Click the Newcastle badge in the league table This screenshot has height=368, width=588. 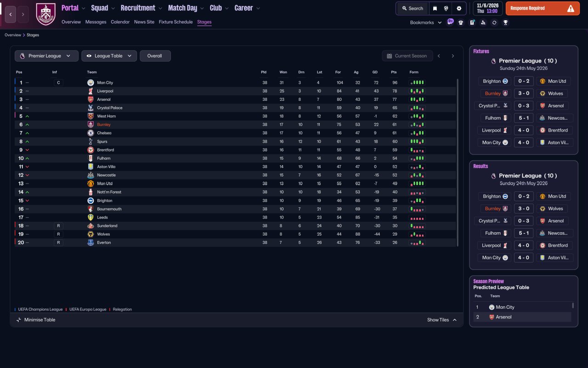point(90,175)
